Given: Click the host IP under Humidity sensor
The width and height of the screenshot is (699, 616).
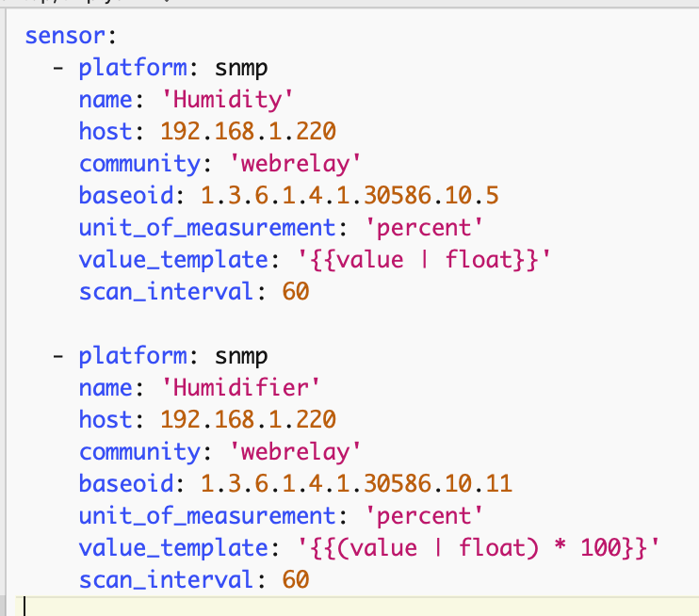Looking at the screenshot, I should (x=248, y=132).
